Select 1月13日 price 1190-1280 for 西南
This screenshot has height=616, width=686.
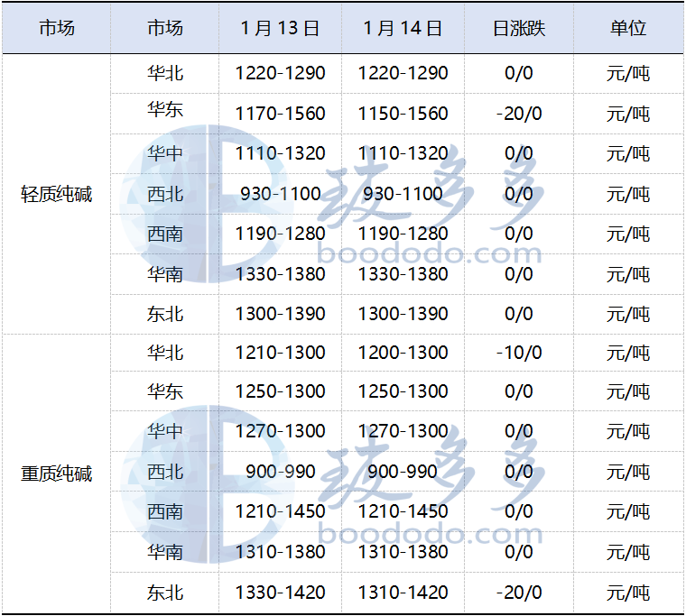280,234
